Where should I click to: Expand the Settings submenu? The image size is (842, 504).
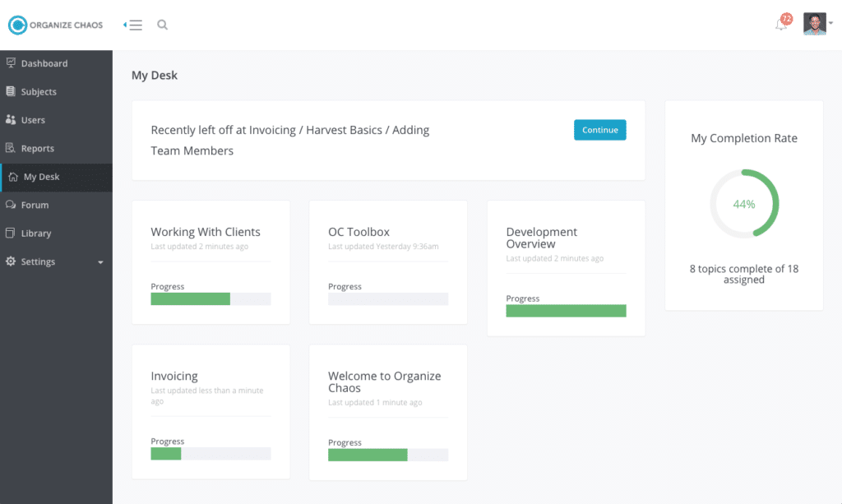click(x=39, y=261)
